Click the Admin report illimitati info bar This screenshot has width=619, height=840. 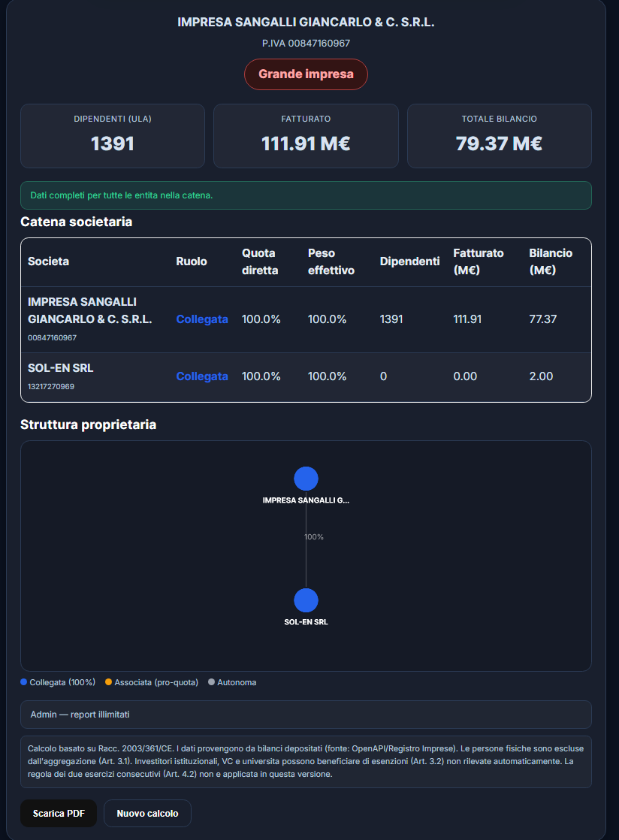(x=306, y=715)
